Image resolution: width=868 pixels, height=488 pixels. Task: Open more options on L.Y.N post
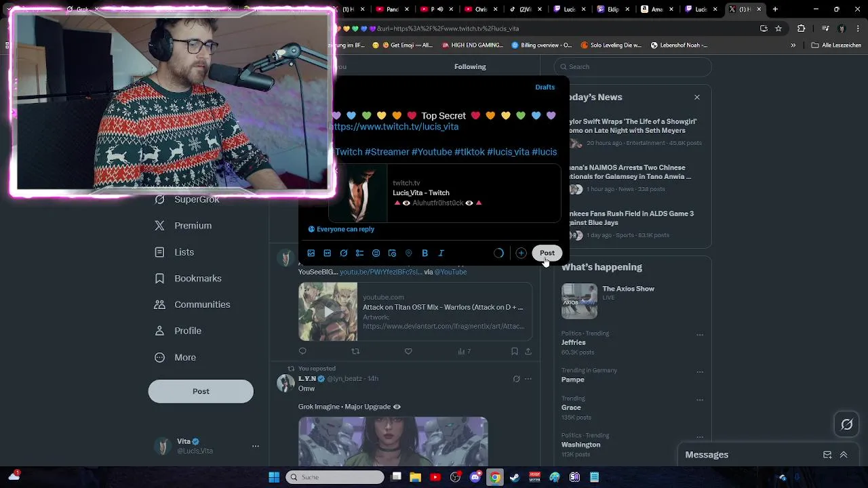point(528,379)
